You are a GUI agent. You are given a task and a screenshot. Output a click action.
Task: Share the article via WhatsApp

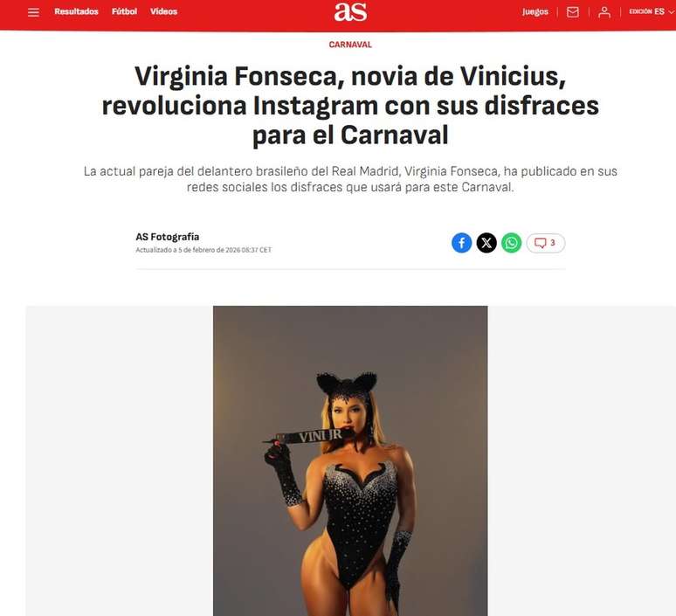[x=511, y=243]
